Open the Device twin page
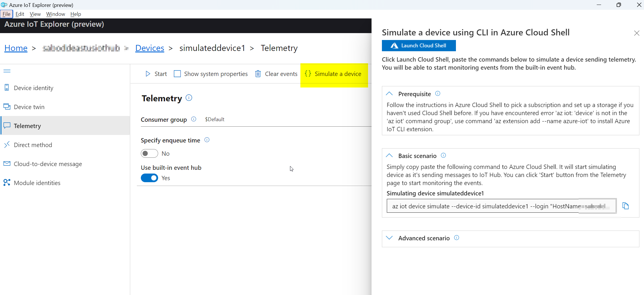Image resolution: width=644 pixels, height=295 pixels. (65, 107)
